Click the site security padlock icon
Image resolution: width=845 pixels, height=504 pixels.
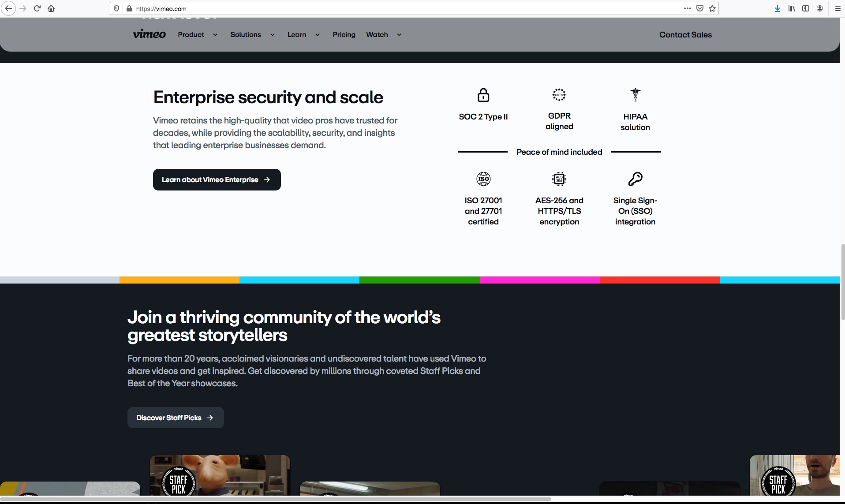[129, 8]
